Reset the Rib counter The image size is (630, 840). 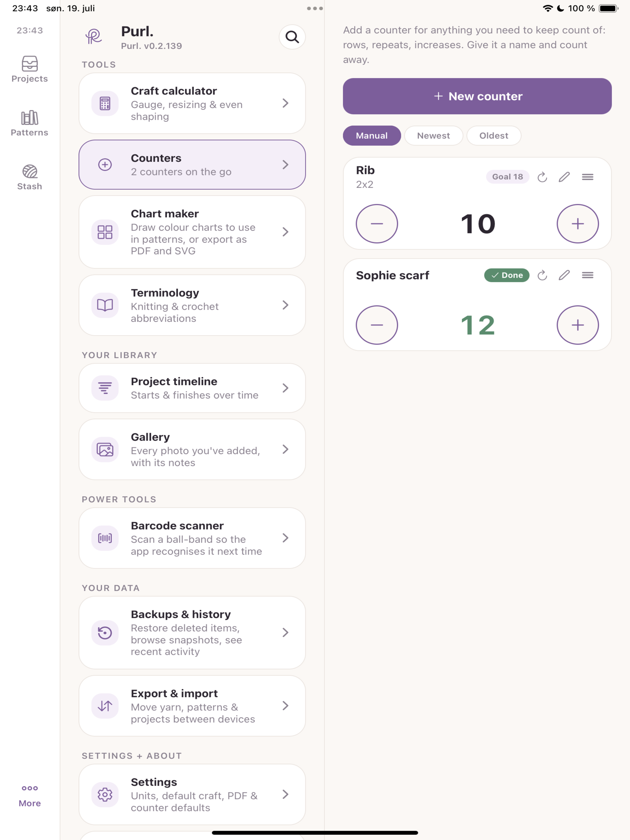click(x=542, y=177)
